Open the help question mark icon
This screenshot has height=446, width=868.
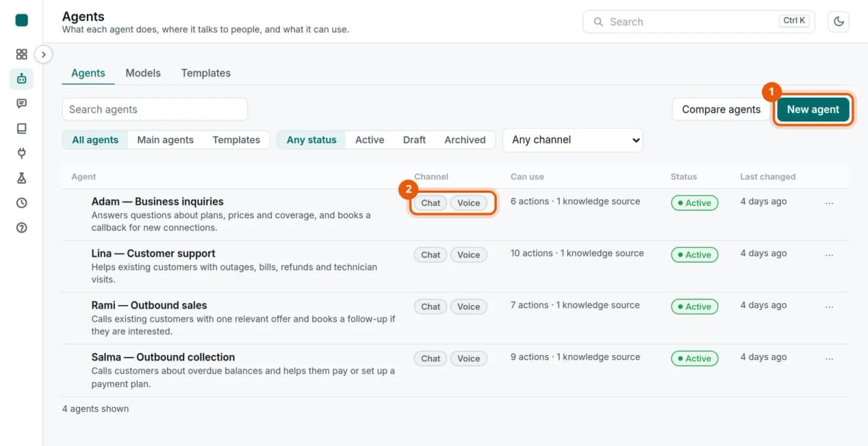click(x=22, y=228)
